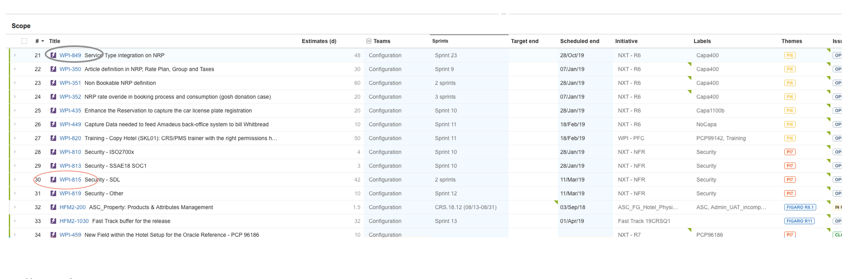Expand row 25 with the chevron

click(x=15, y=111)
